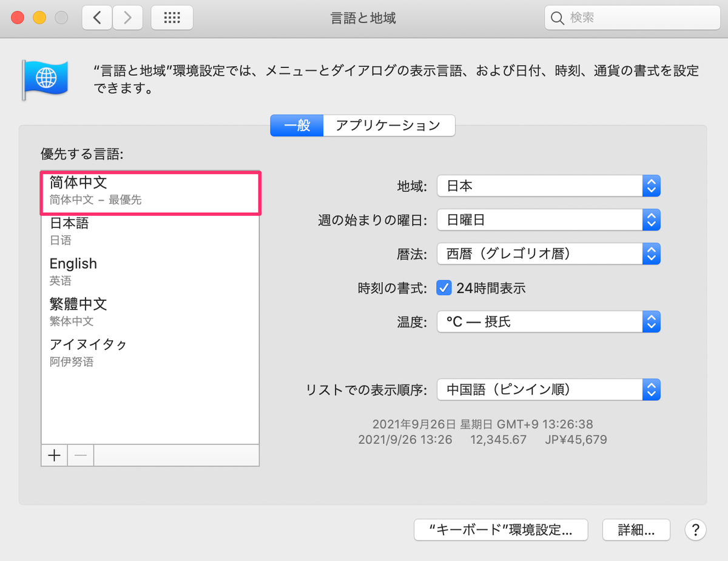728x561 pixels.
Task: Click the window title 言語と地域
Action: (x=363, y=18)
